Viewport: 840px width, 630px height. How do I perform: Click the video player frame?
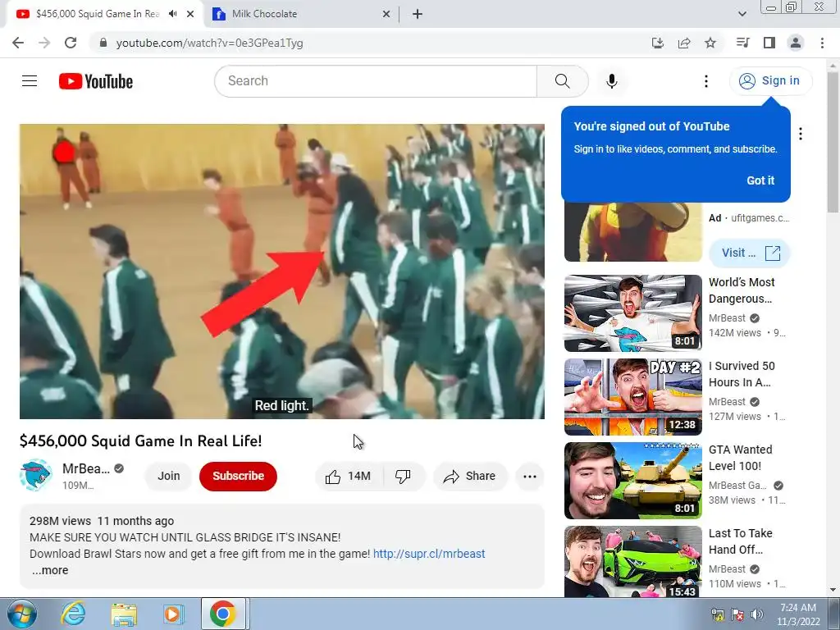282,271
